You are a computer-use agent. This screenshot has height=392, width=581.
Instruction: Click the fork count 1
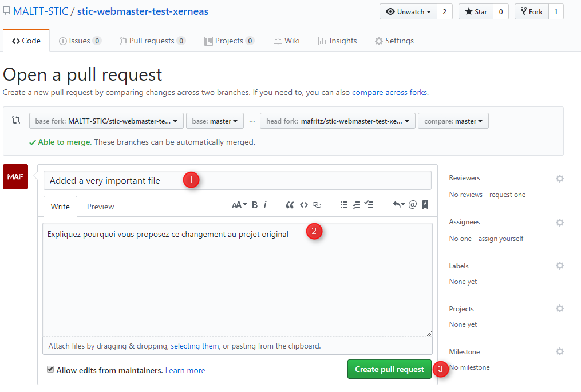tap(556, 11)
